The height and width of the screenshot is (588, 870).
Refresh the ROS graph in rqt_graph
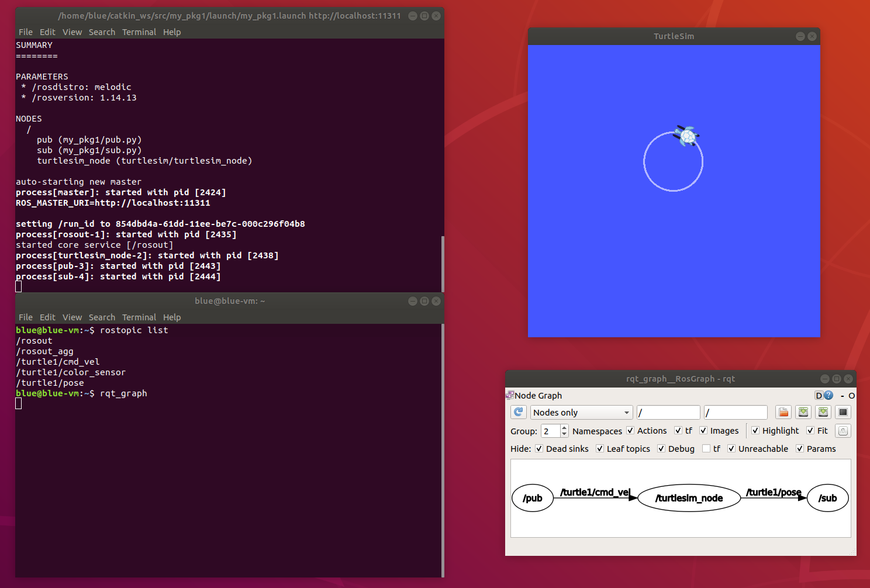(519, 412)
